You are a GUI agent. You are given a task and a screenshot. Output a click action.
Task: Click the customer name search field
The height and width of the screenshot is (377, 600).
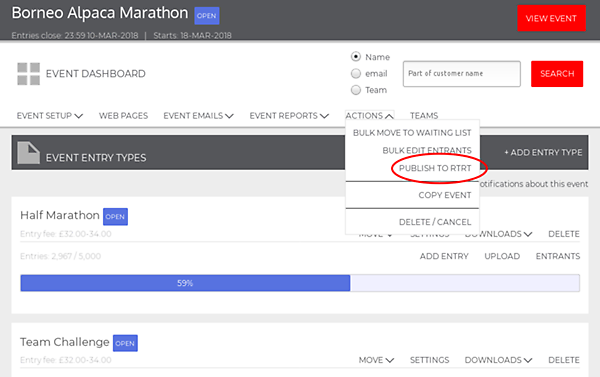pyautogui.click(x=461, y=74)
